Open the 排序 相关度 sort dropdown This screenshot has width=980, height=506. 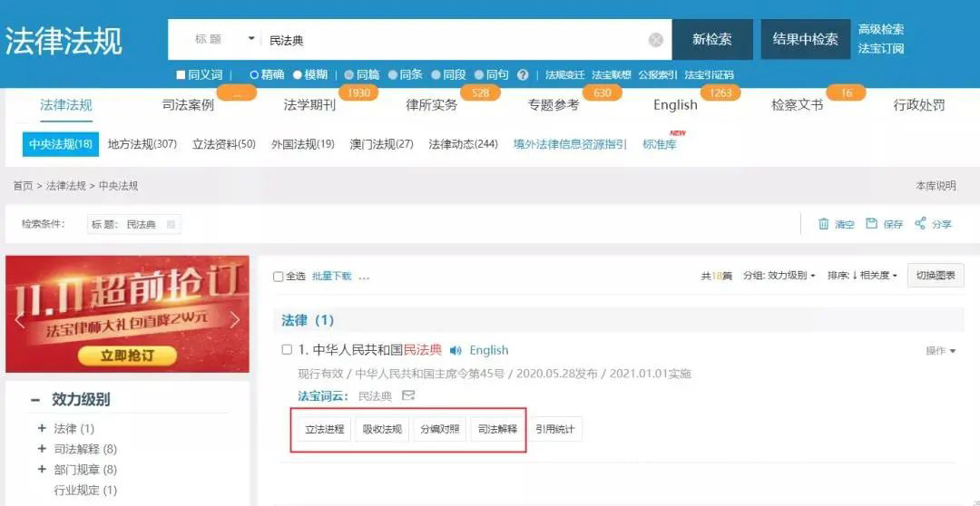click(x=862, y=276)
